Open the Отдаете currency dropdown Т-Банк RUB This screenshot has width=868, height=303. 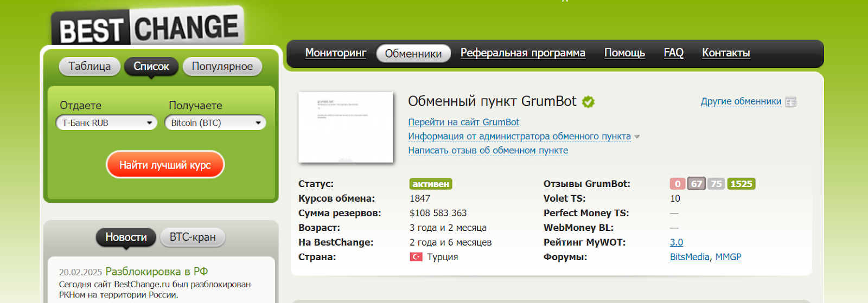pos(106,123)
